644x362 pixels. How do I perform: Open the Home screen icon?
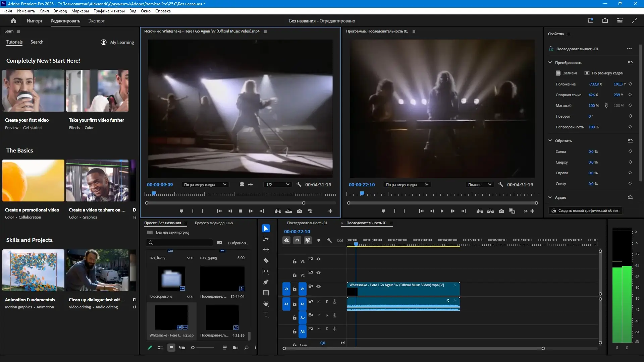coord(13,21)
